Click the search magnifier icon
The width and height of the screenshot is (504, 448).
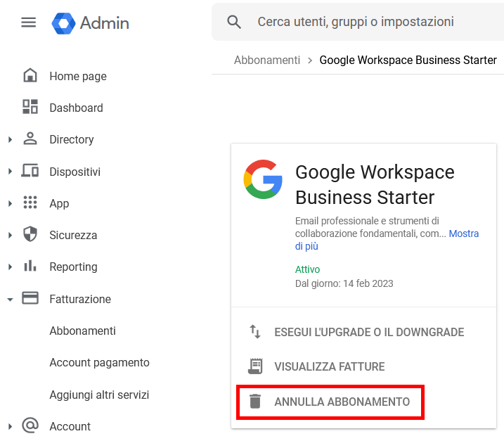pyautogui.click(x=234, y=22)
